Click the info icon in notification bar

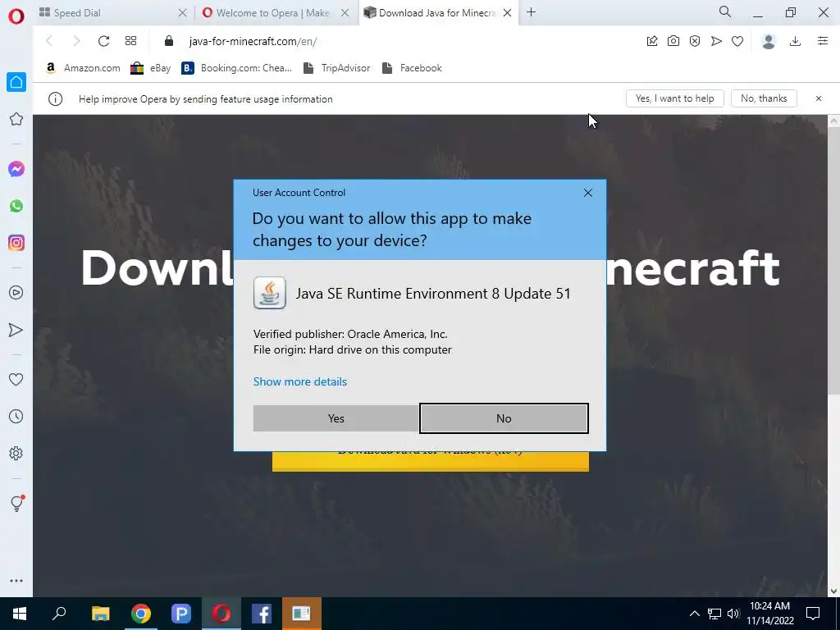pos(55,99)
